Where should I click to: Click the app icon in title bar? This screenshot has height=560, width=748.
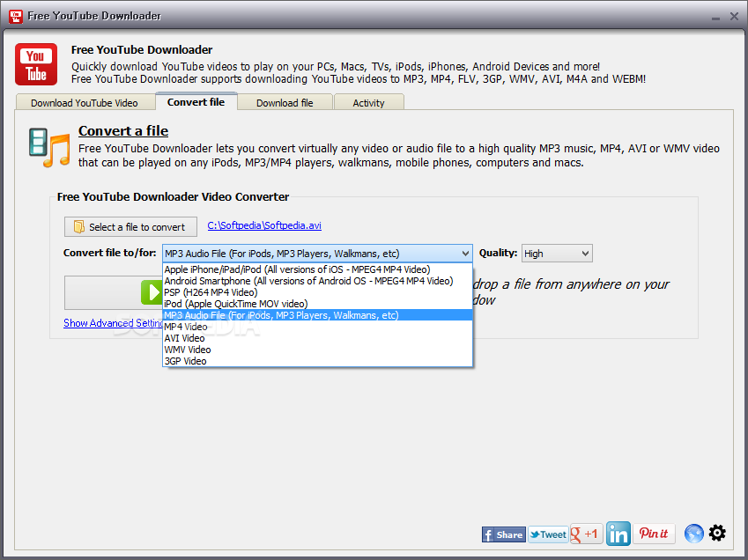click(x=16, y=16)
